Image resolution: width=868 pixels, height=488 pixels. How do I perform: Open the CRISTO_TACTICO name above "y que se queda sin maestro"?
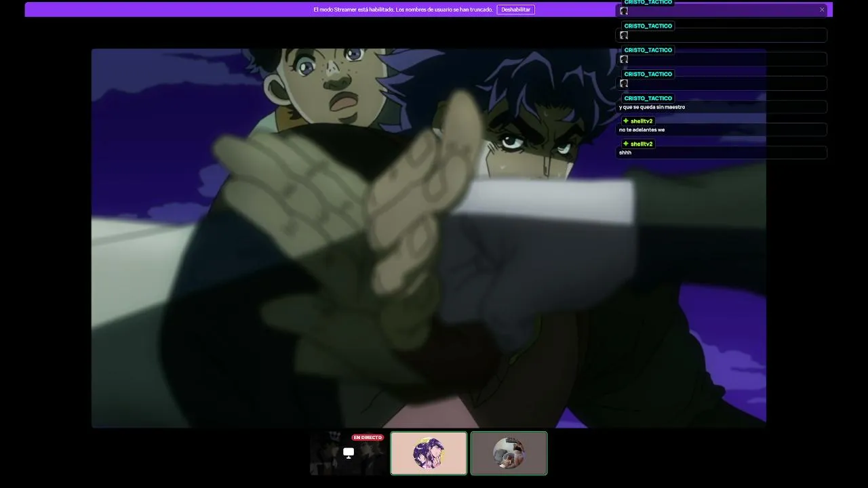click(648, 98)
